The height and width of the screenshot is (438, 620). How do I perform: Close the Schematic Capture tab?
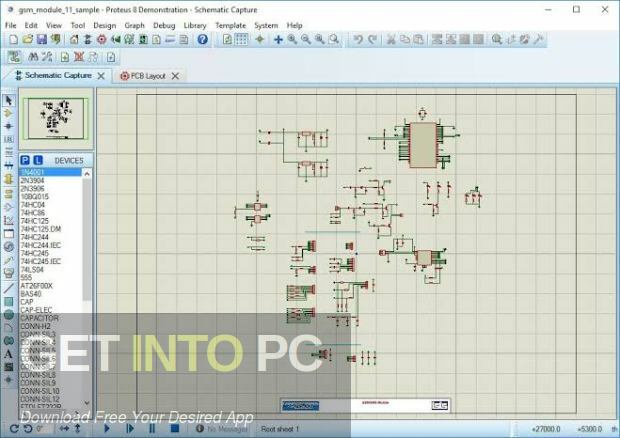(101, 76)
